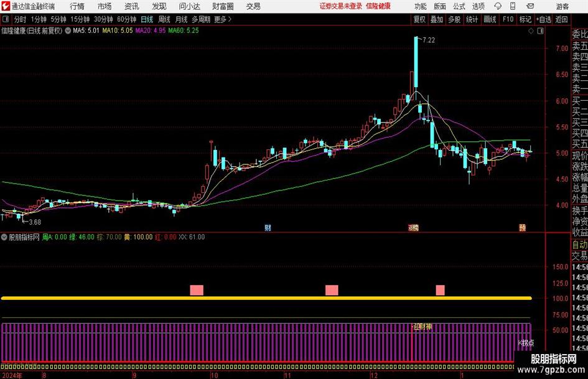Switch to the 月线 monthly tab

(182, 19)
